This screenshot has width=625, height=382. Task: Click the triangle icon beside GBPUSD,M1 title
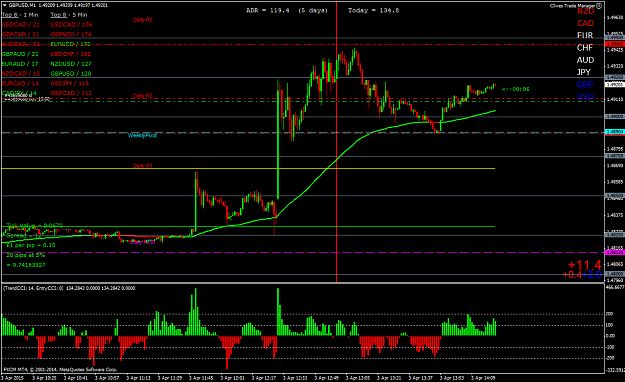tap(4, 6)
